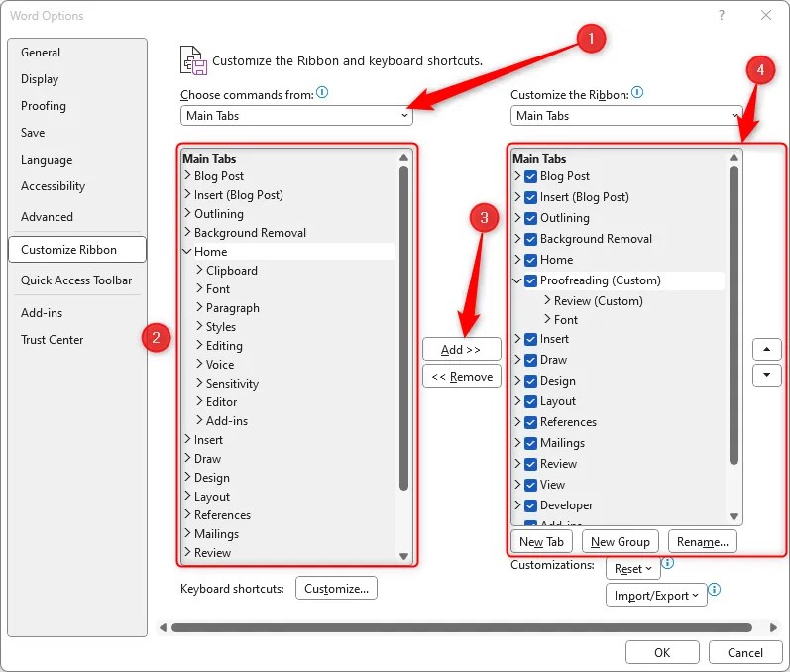Open the Reset dropdown button
This screenshot has height=672, width=790.
632,569
